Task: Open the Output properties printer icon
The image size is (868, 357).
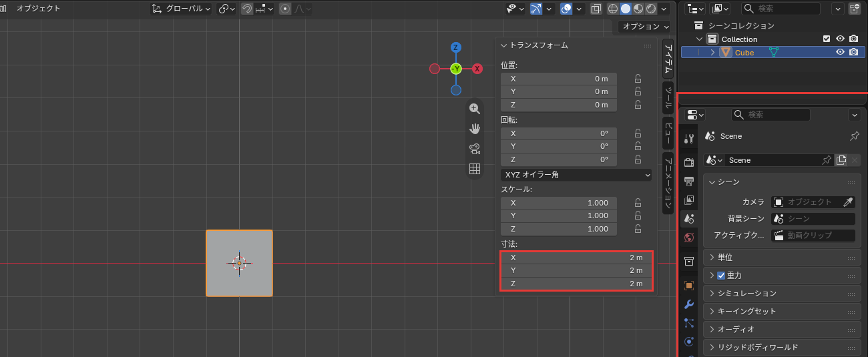Action: pyautogui.click(x=690, y=181)
